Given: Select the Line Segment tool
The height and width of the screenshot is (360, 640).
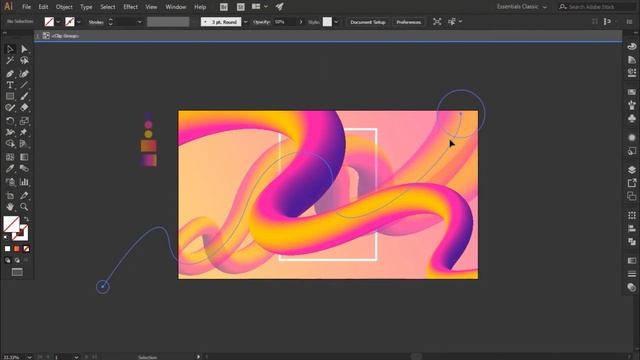Looking at the screenshot, I should pyautogui.click(x=24, y=85).
